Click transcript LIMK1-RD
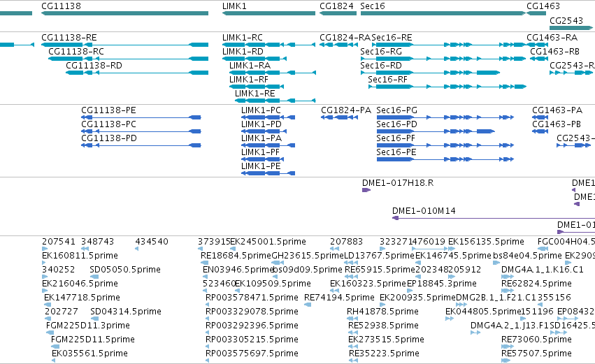Image resolution: width=595 pixels, height=364 pixels. click(x=255, y=59)
